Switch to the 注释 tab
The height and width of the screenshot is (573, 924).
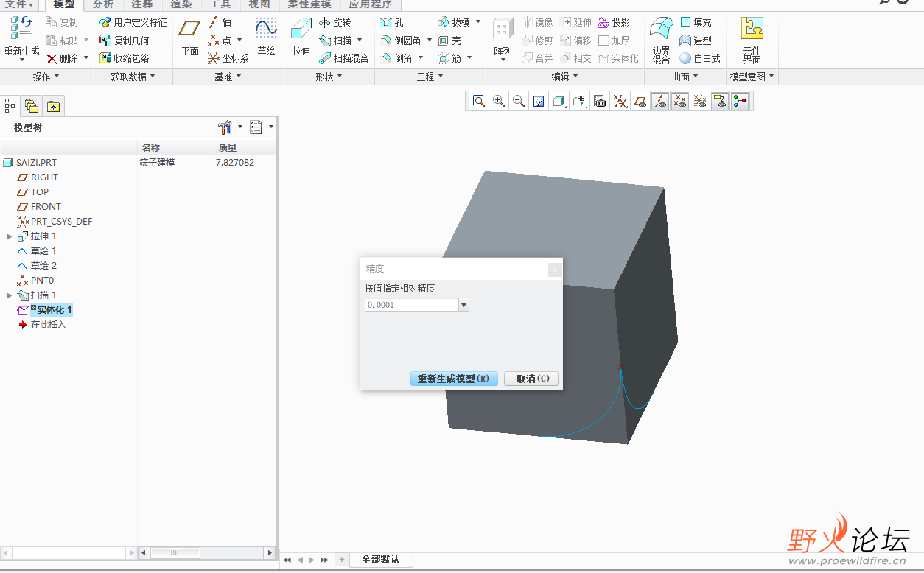pyautogui.click(x=142, y=4)
